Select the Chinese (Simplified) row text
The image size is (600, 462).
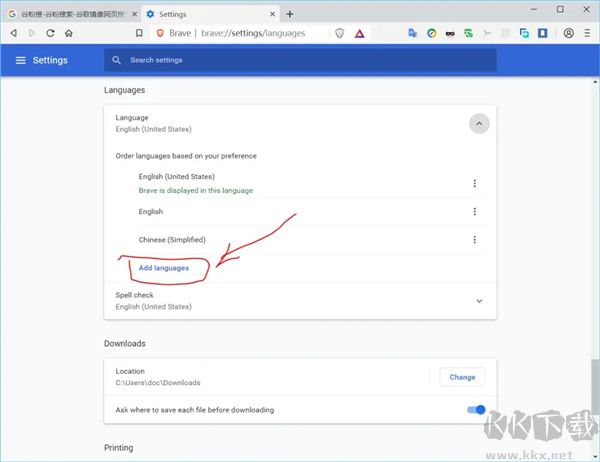(172, 240)
